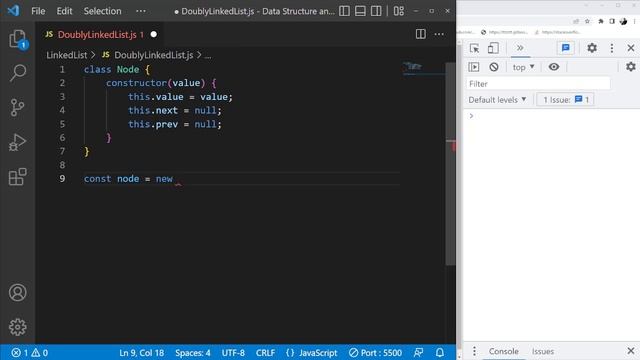Open the browser profile avatar
The width and height of the screenshot is (640, 360).
[623, 21]
